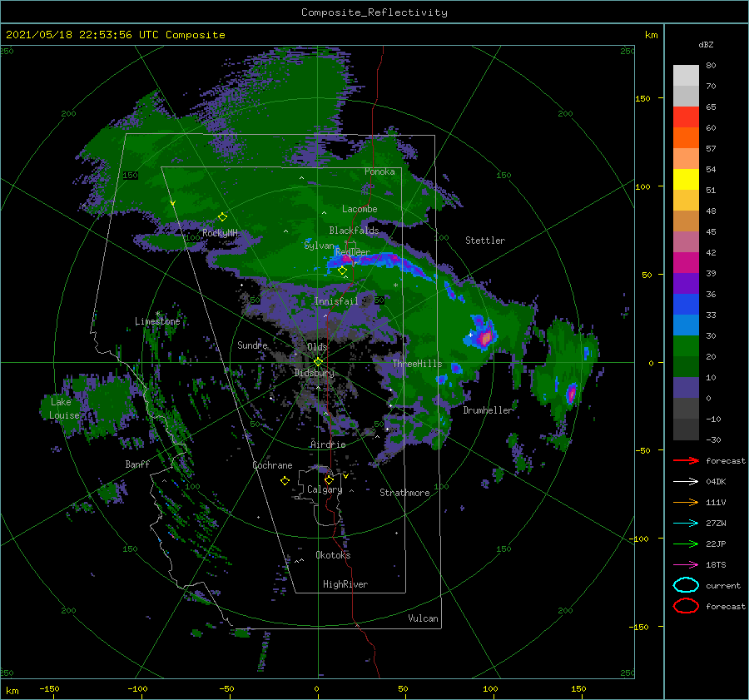Select the 51 dBZ yellow color swatch
This screenshot has width=749, height=700.
point(686,179)
